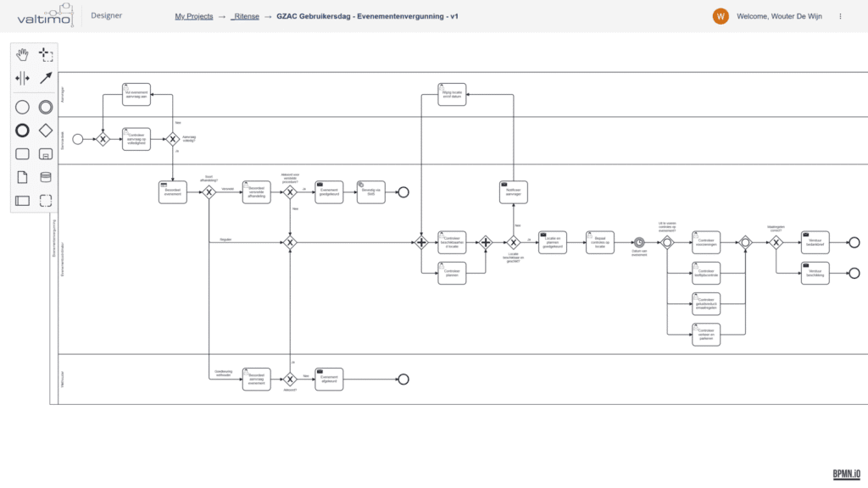The image size is (868, 488).
Task: Select the 'Beoordeel evenement' task
Action: pyautogui.click(x=173, y=192)
